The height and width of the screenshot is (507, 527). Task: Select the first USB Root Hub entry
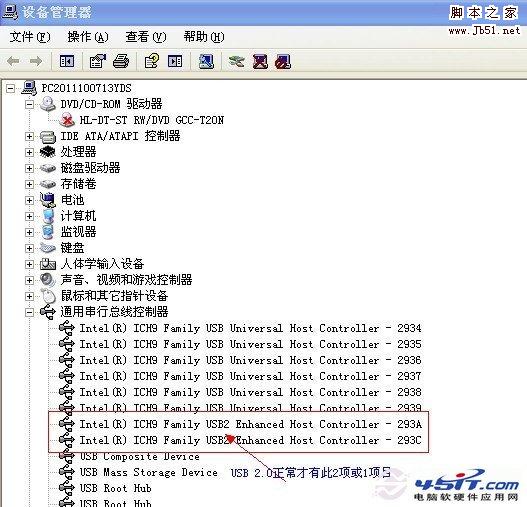[115, 488]
